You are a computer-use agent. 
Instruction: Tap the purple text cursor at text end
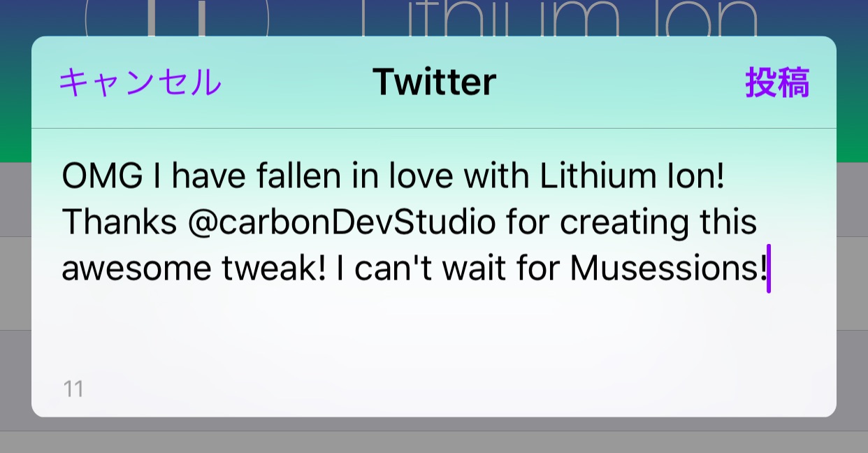(769, 268)
